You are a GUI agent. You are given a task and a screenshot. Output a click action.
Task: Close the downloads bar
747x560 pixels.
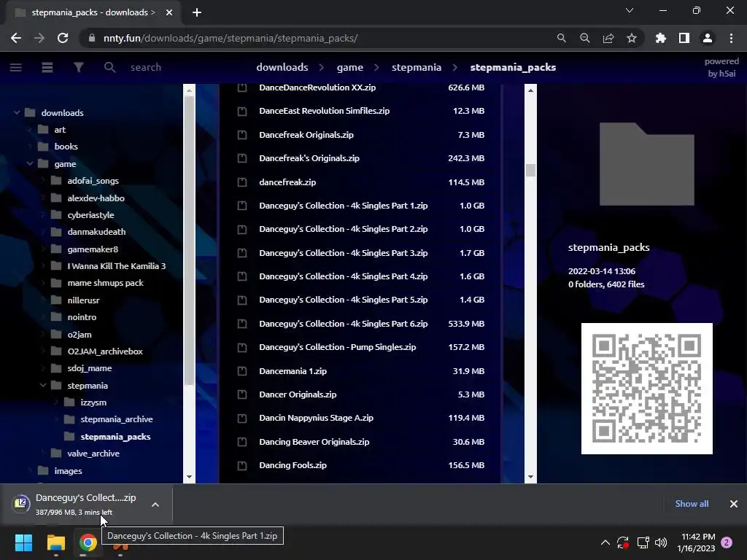(x=734, y=503)
